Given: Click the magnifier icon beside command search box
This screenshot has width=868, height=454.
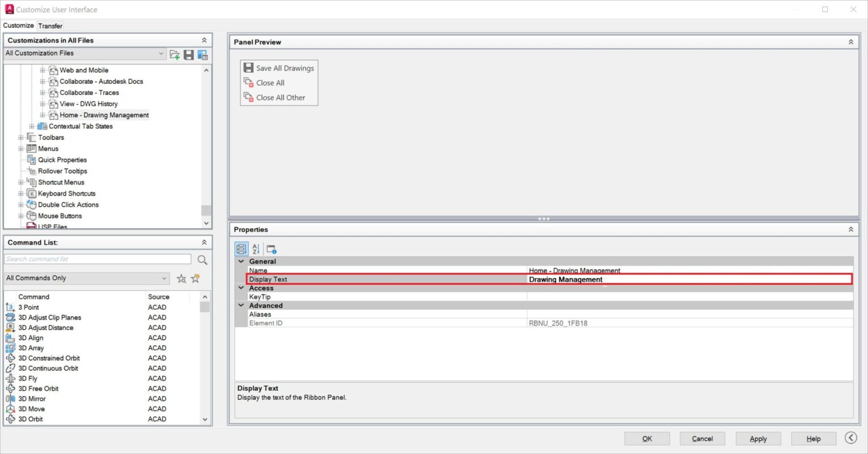Looking at the screenshot, I should (x=202, y=260).
